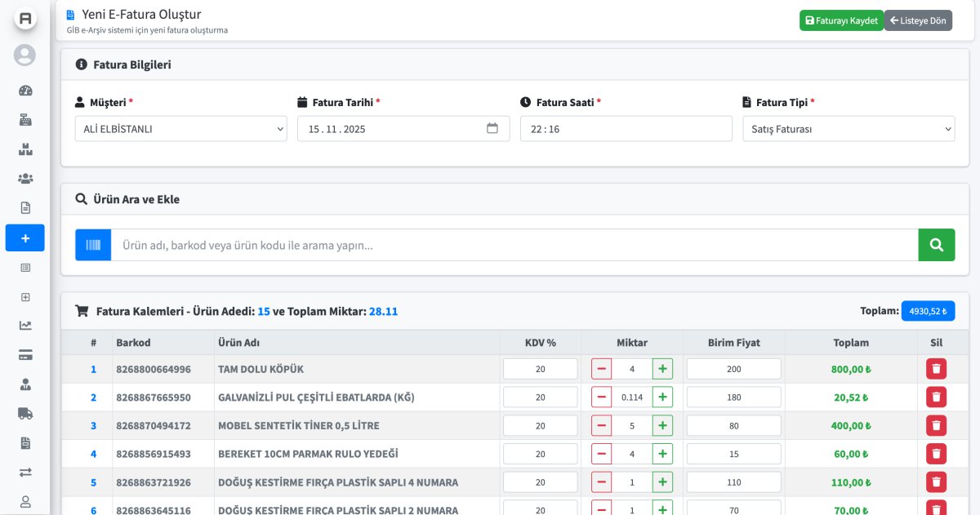Screen dimensions: 980x515
Task: Click the product search input field
Action: (514, 245)
